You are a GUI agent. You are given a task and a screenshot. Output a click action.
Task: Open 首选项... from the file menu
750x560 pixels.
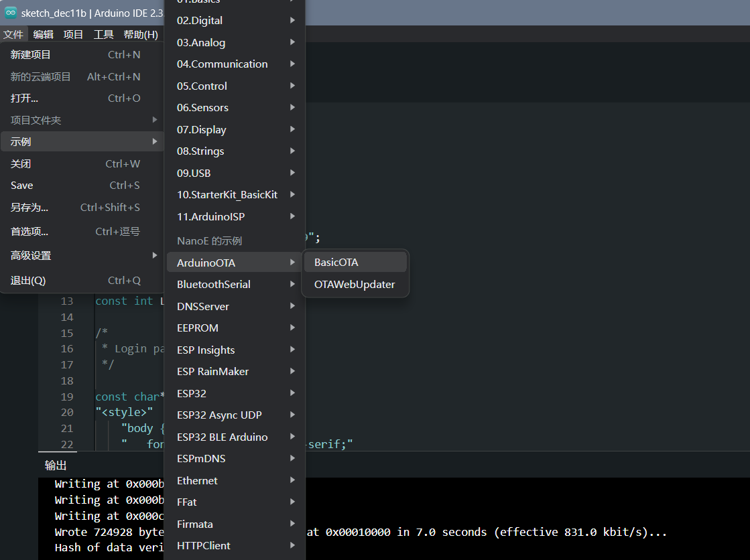[82, 232]
